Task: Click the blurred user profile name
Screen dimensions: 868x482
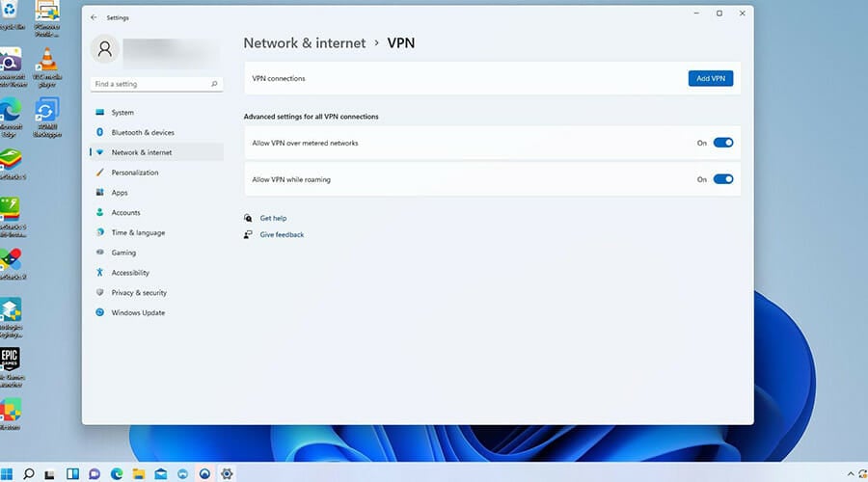Action: (x=170, y=53)
